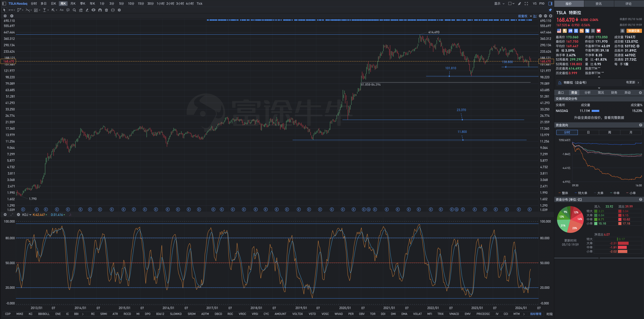
Task: Expand the 特斯拉 enterprise account row
Action: [599, 83]
